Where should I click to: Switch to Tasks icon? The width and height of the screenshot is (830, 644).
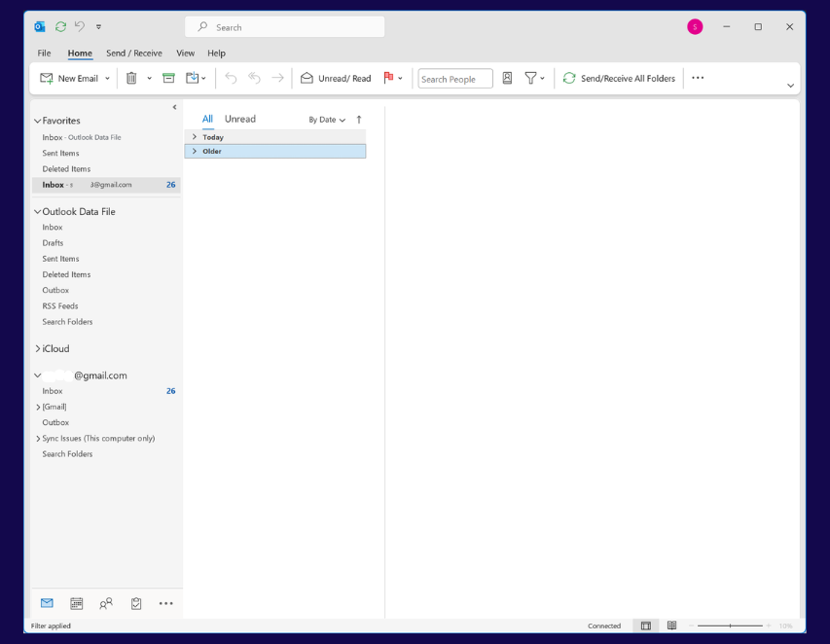pos(136,603)
